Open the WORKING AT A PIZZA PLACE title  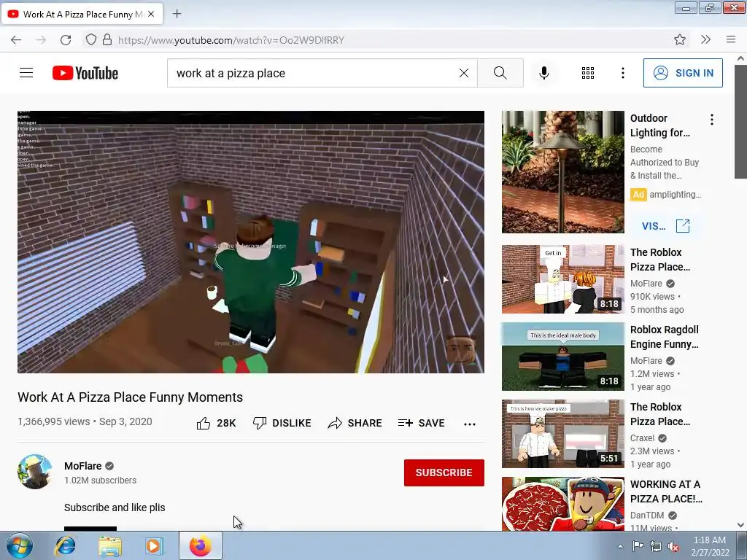coord(666,491)
